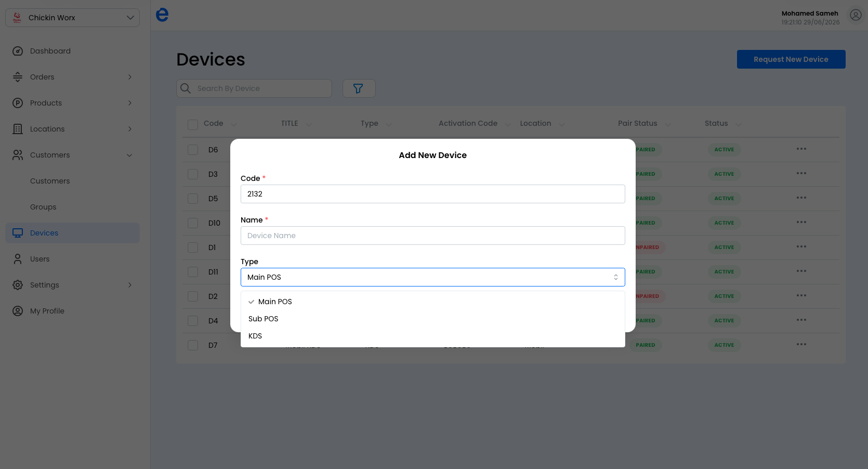Open three-dot menu for row D6

[801, 149]
